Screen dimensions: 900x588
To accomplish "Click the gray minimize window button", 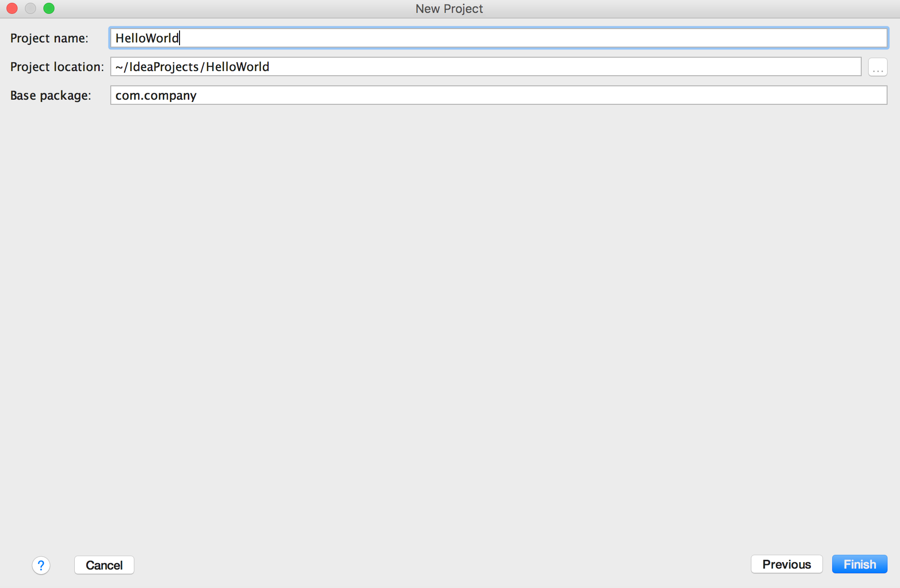I will [x=30, y=8].
